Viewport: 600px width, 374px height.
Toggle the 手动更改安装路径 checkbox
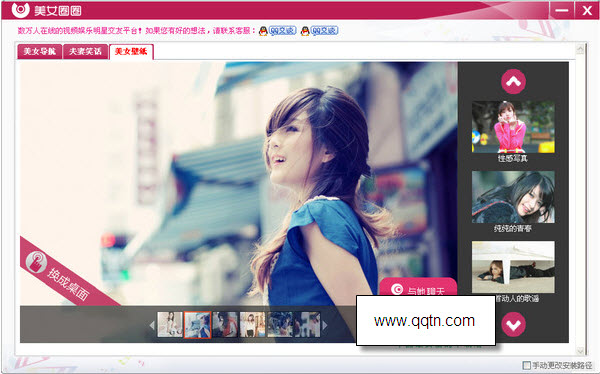click(527, 365)
